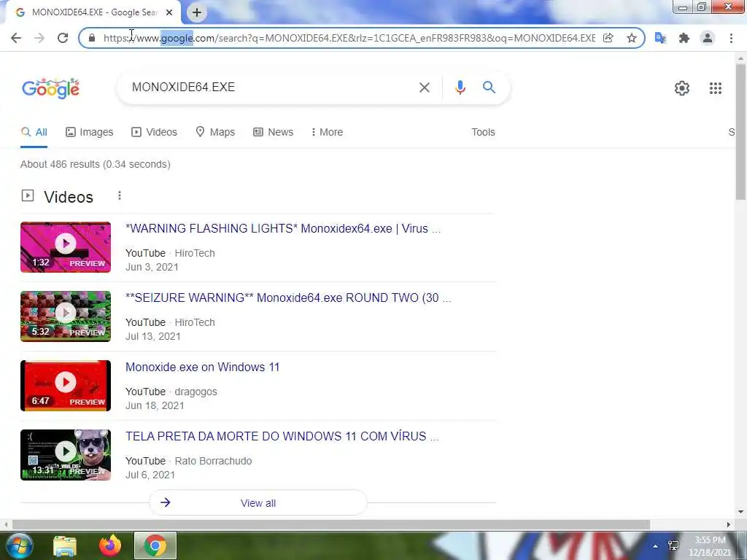
Task: Click the Videos section heading
Action: 69,197
